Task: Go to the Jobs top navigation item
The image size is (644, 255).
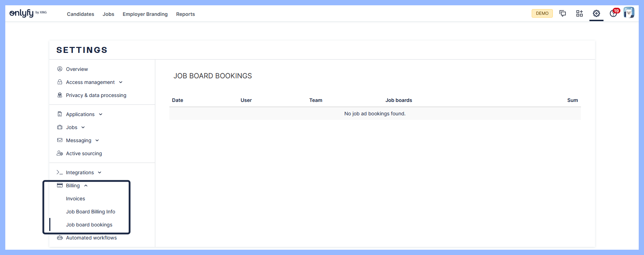Action: coord(108,14)
